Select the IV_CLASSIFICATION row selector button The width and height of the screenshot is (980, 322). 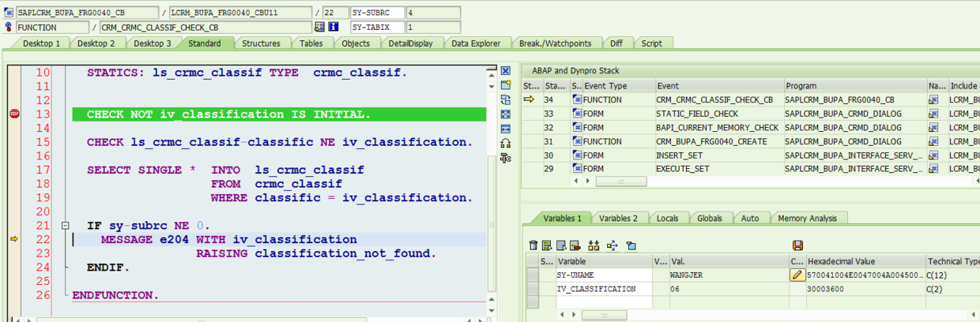(x=533, y=289)
